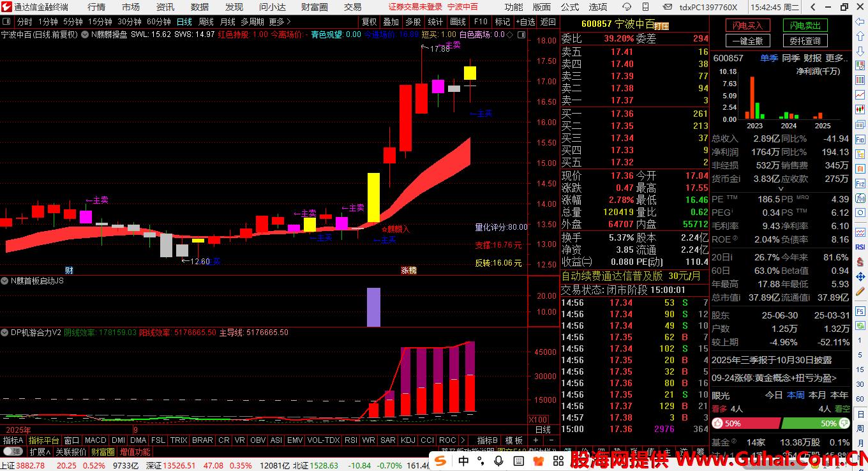The height and width of the screenshot is (471, 868).
Task: Click the green thumbs-down bearish icon
Action: point(844,423)
